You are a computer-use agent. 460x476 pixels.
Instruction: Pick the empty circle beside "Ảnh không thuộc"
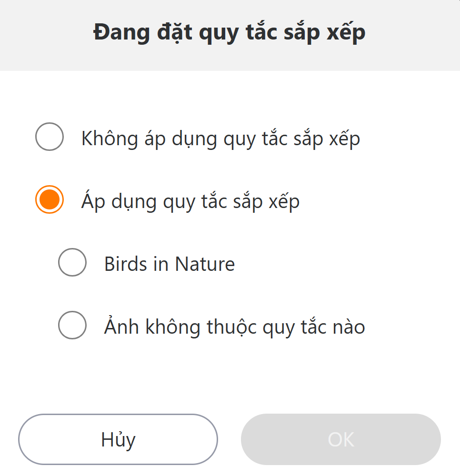pos(72,325)
